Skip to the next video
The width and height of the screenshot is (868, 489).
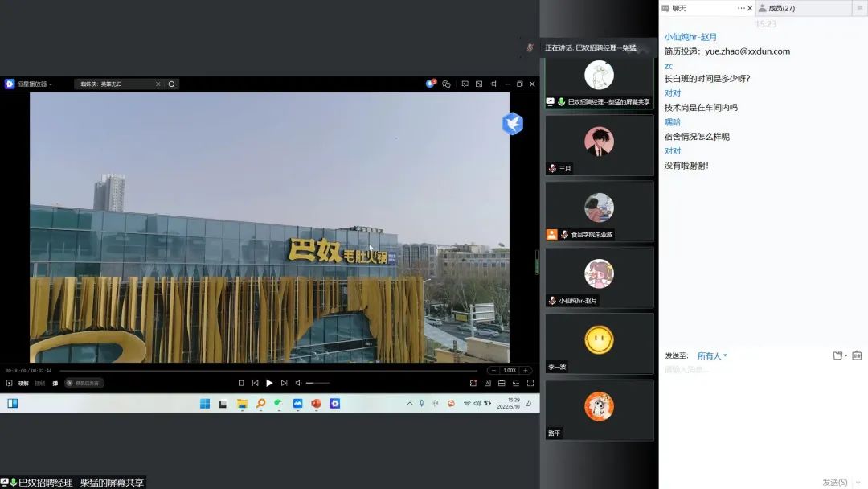(x=284, y=383)
